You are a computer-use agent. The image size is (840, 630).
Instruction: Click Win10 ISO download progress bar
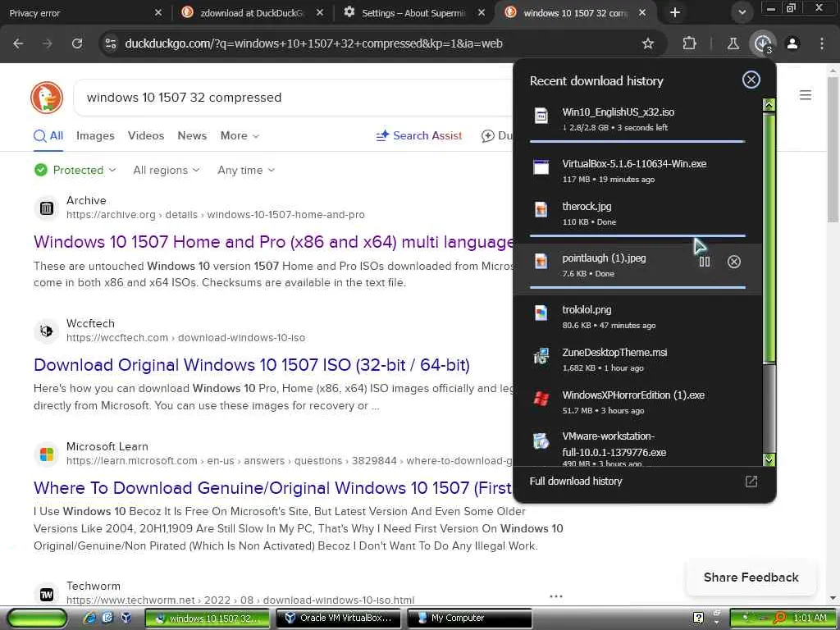pyautogui.click(x=637, y=141)
